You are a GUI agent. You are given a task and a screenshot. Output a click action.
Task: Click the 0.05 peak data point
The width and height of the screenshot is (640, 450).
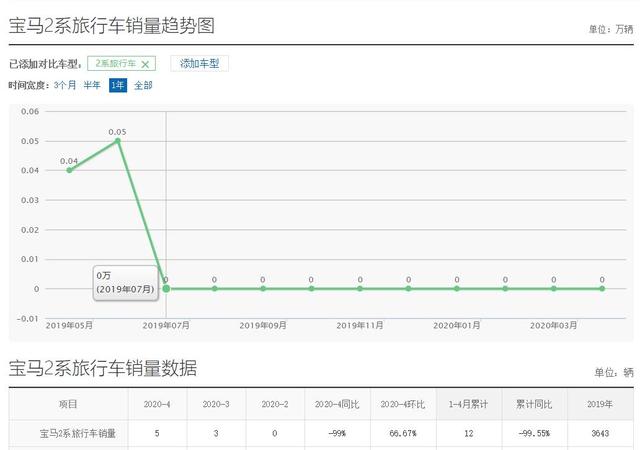coord(118,141)
